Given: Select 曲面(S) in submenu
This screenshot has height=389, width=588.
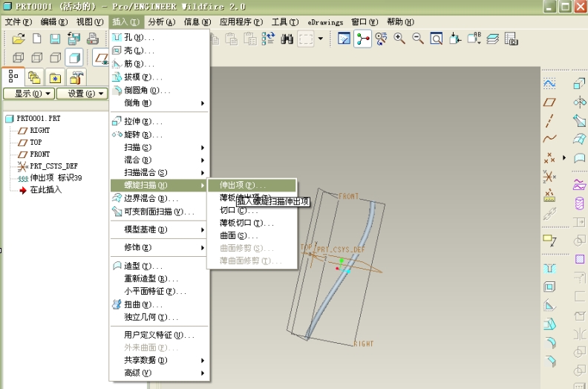Looking at the screenshot, I should click(x=252, y=236).
